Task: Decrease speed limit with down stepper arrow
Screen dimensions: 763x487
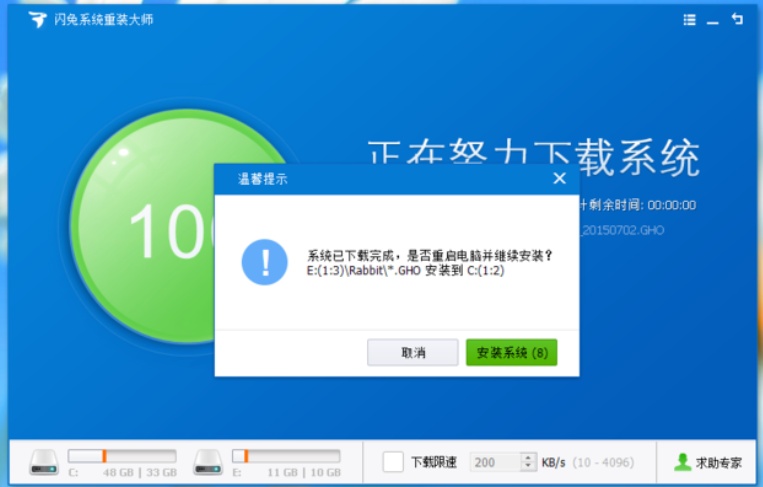Action: pos(528,467)
